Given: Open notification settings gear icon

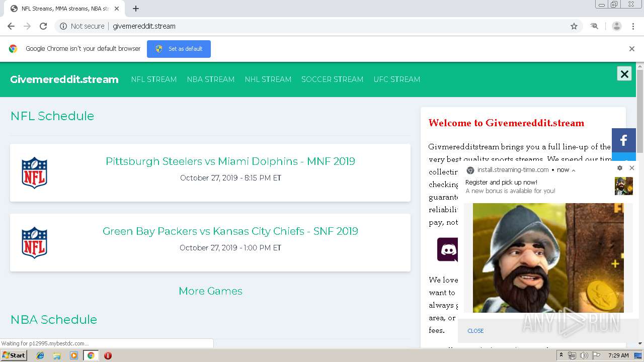Looking at the screenshot, I should pos(620,168).
